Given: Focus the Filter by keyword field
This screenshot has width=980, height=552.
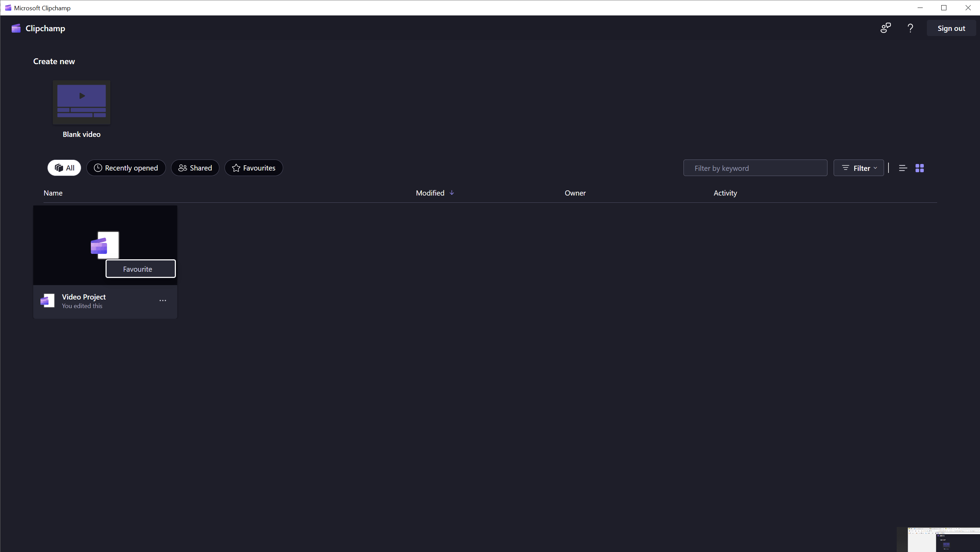Looking at the screenshot, I should [755, 168].
